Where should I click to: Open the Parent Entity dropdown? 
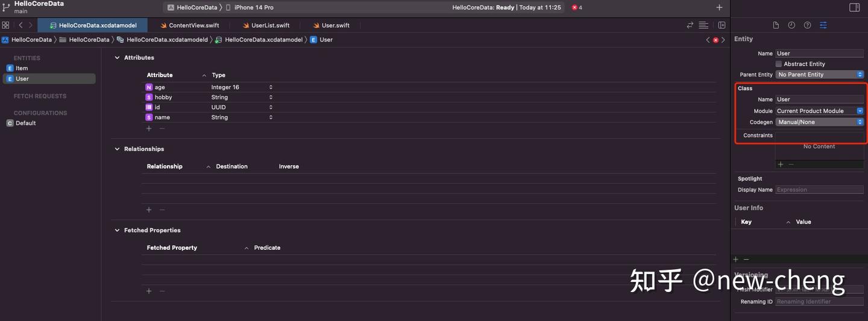[819, 75]
